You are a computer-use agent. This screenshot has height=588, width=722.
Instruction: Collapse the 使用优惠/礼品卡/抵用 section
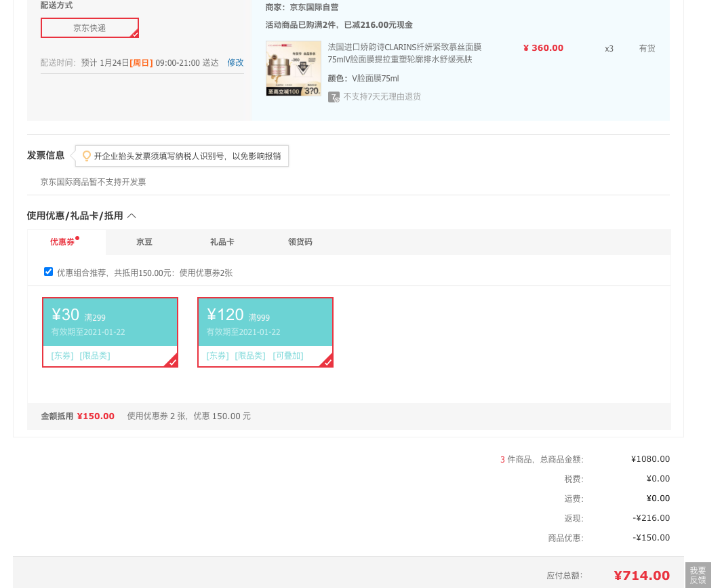tap(132, 216)
